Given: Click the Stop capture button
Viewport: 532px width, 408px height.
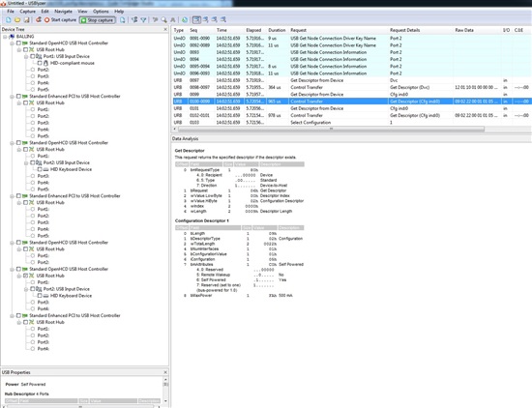Looking at the screenshot, I should 98,20.
